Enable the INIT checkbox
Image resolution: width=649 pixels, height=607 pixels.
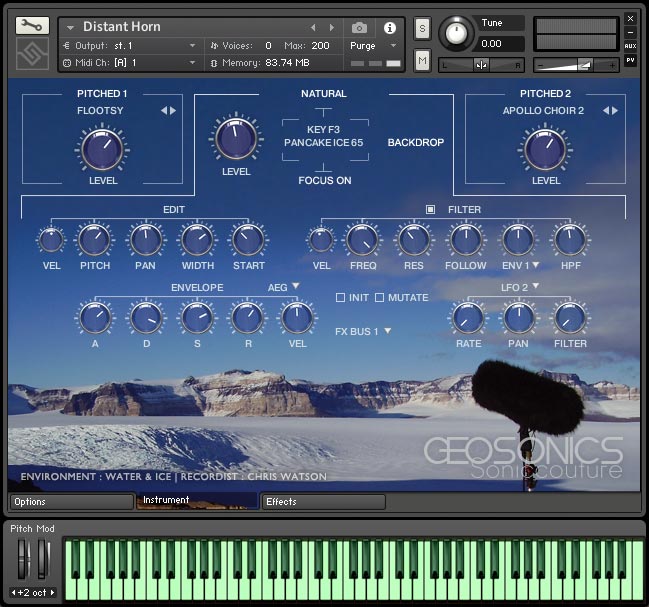341,298
